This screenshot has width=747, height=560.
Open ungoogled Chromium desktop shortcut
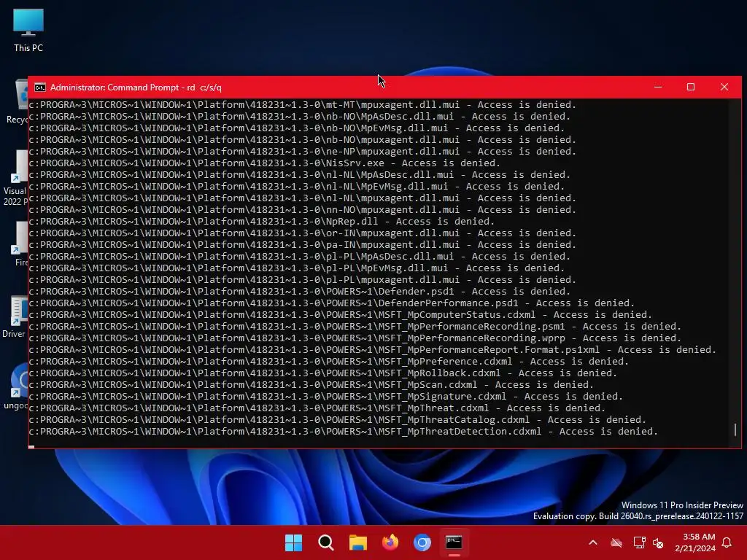[16, 386]
